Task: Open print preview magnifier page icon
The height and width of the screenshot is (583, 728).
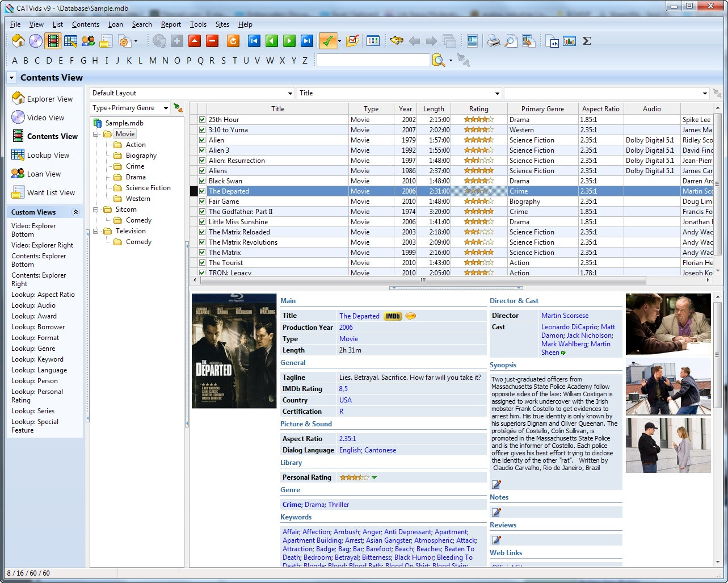Action: tap(511, 41)
